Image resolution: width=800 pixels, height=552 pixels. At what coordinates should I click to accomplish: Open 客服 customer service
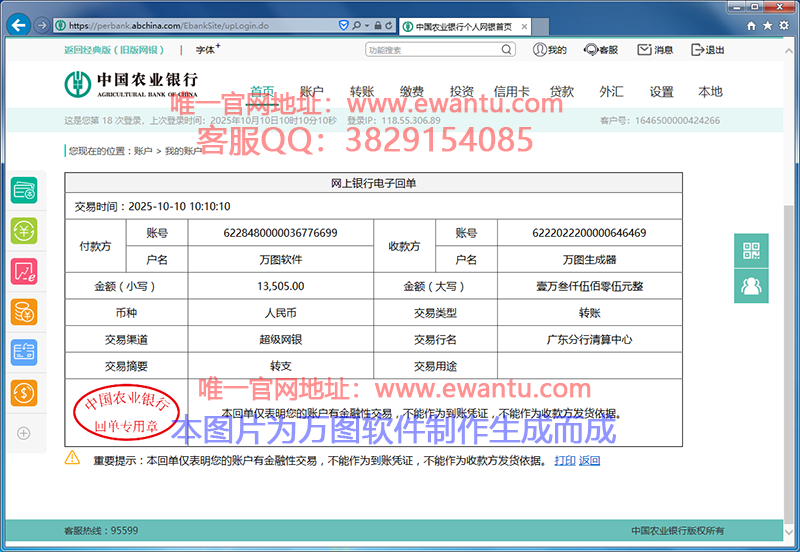[x=601, y=49]
